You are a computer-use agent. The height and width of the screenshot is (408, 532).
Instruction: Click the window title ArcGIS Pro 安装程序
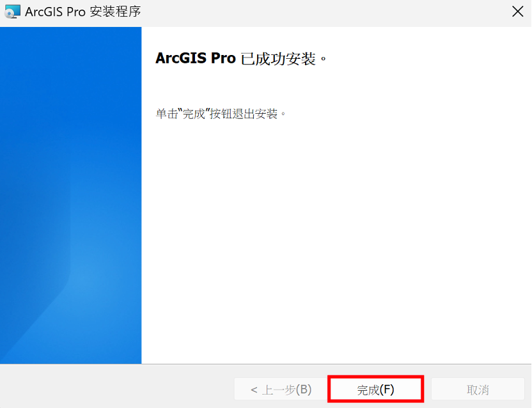(82, 12)
